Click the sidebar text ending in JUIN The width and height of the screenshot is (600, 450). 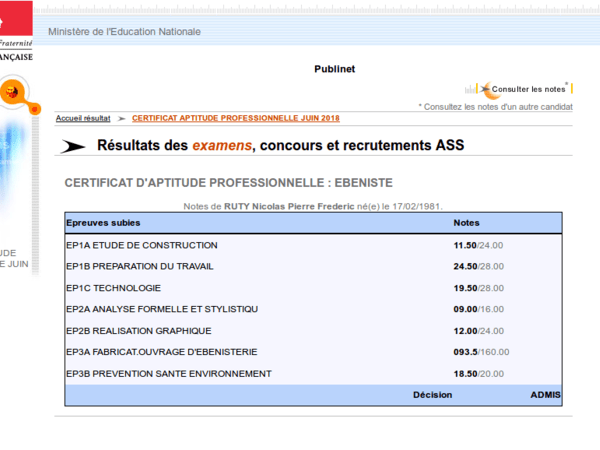[14, 264]
